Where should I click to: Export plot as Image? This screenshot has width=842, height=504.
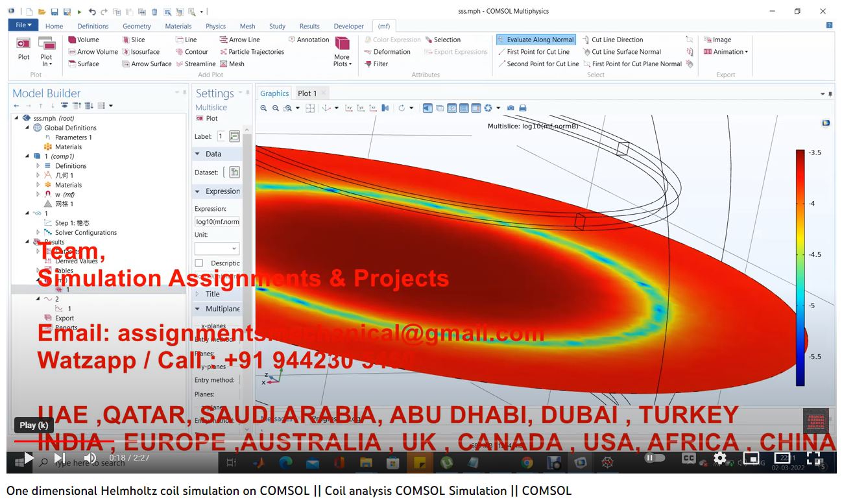pos(717,40)
